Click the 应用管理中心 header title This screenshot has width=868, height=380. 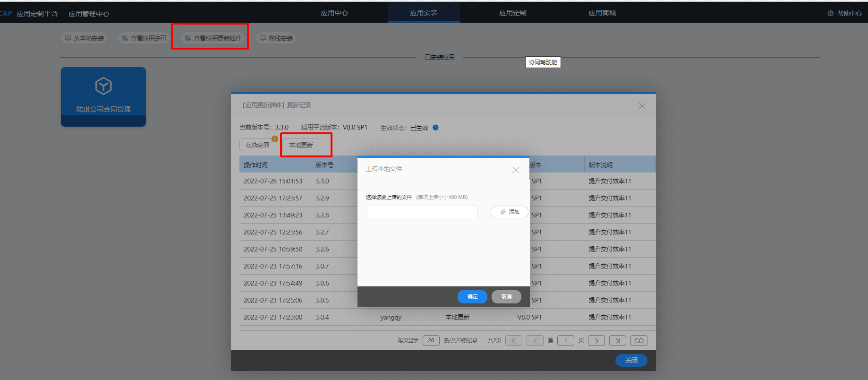point(89,14)
